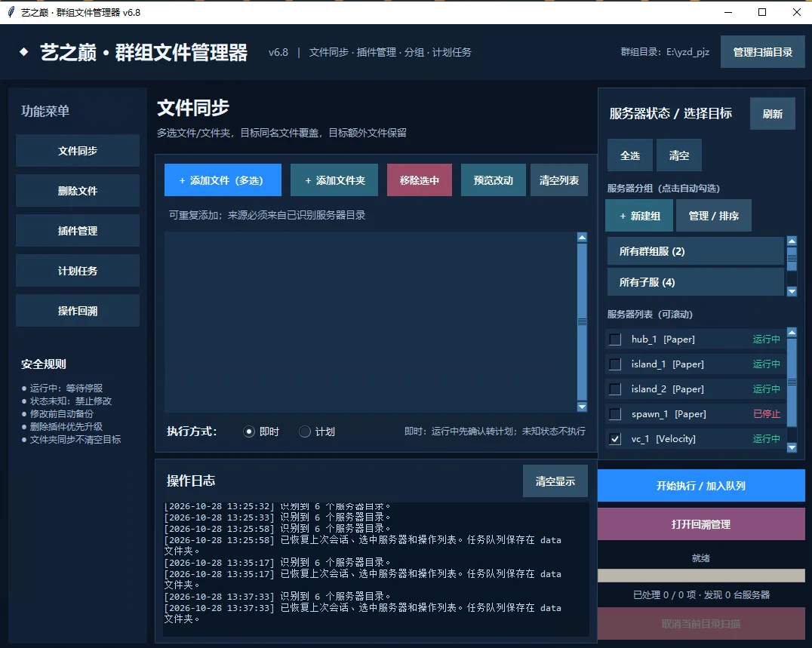Check the spawn_1 [Paper] checkbox

point(615,413)
